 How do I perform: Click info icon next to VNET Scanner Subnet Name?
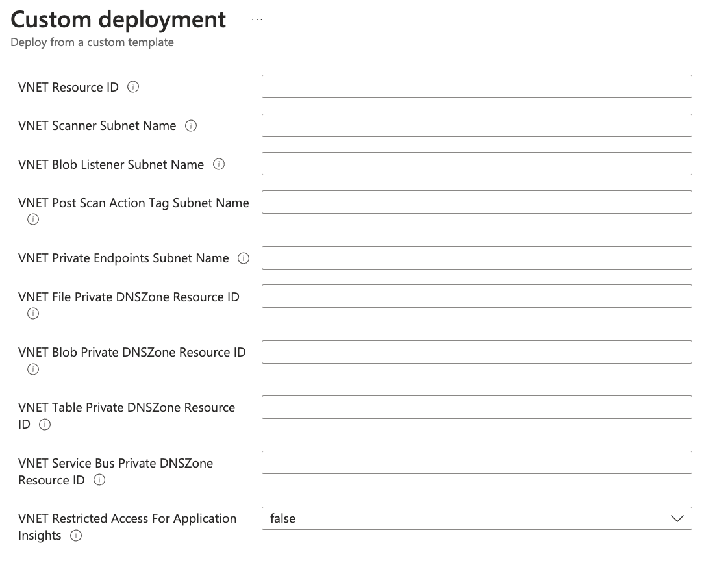(x=191, y=126)
